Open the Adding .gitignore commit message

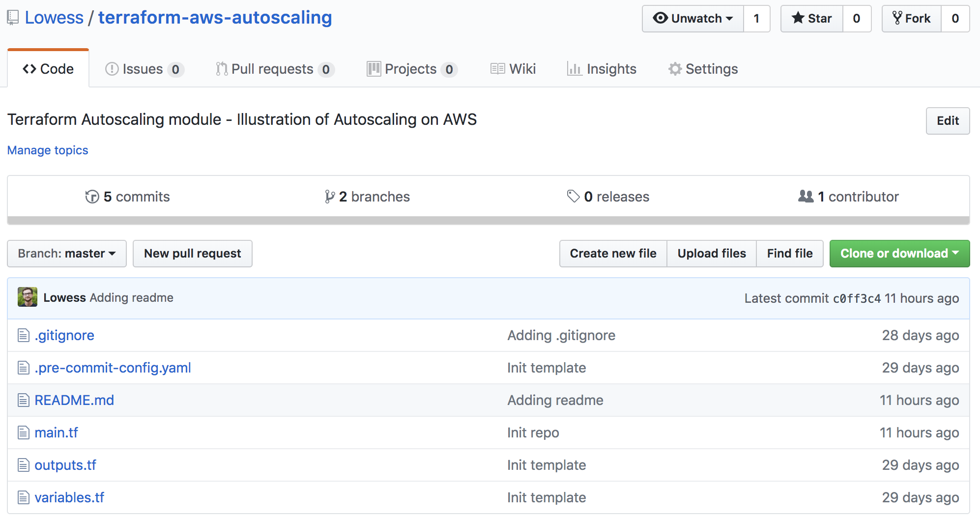pos(561,335)
